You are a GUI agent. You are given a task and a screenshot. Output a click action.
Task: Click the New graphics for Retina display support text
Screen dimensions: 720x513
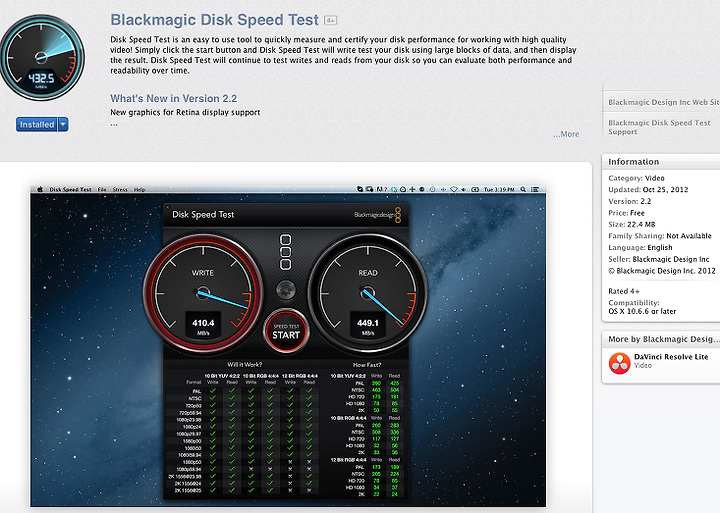tap(185, 113)
